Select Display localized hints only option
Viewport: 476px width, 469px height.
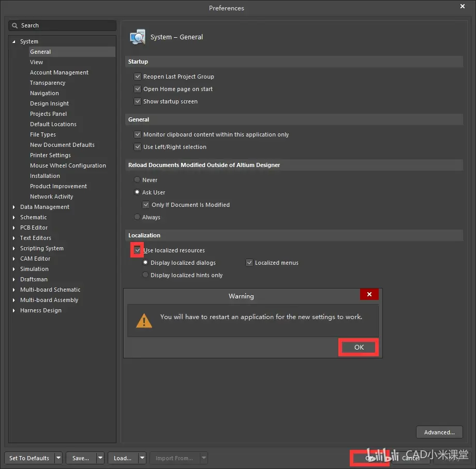point(145,275)
